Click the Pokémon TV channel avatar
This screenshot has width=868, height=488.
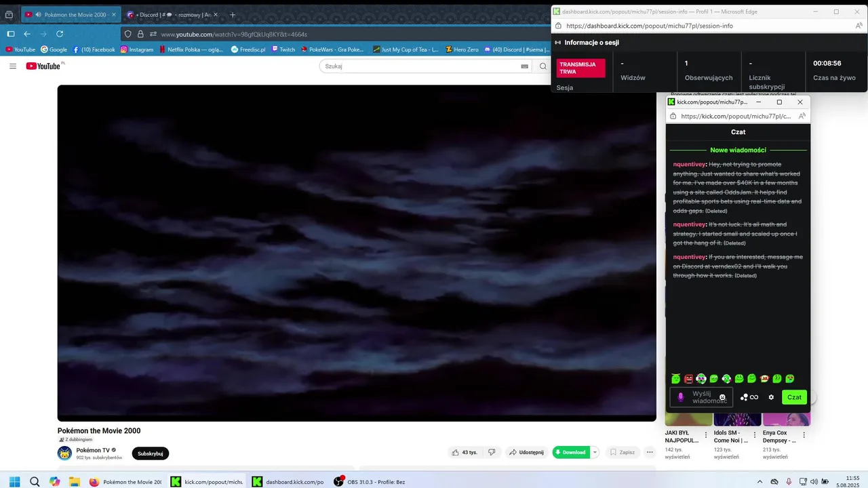click(64, 453)
